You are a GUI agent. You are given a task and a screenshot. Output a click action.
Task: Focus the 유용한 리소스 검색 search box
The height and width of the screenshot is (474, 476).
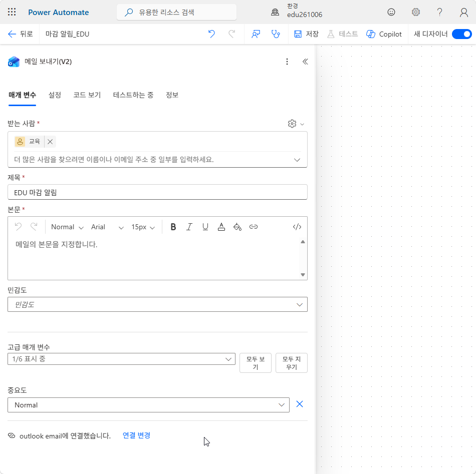177,12
